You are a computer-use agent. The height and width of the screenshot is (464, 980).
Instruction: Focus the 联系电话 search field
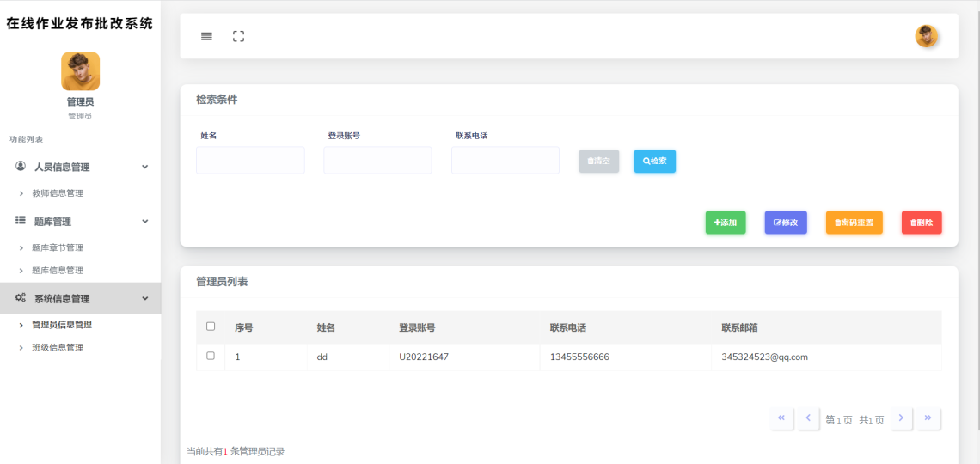click(x=505, y=161)
